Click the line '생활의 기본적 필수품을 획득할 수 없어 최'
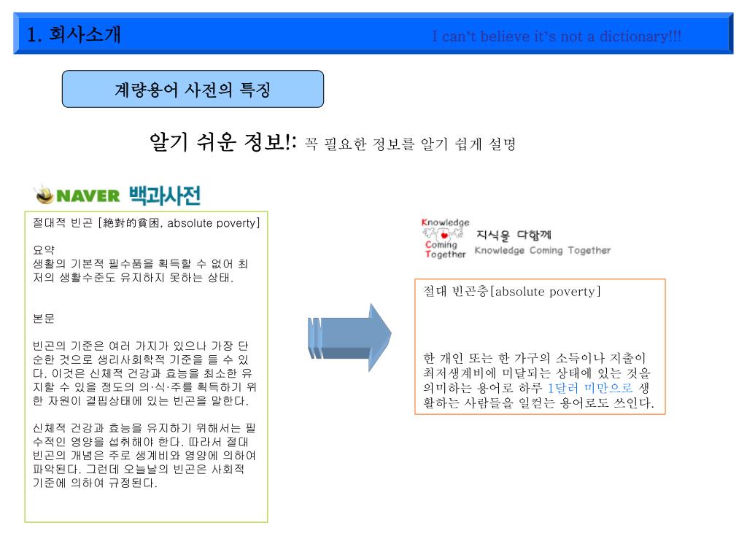 140,264
